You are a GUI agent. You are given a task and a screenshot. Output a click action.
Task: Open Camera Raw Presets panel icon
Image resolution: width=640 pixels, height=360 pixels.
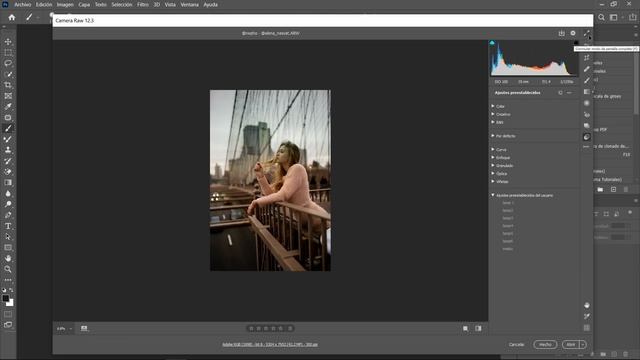(587, 137)
